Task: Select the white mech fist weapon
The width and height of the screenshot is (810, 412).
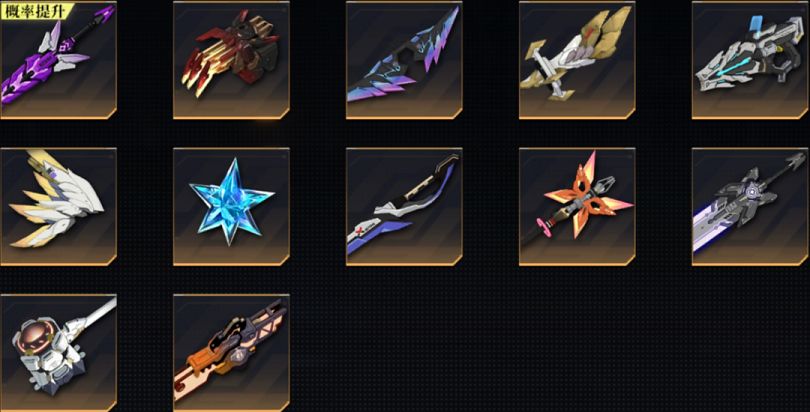Action: (x=58, y=353)
